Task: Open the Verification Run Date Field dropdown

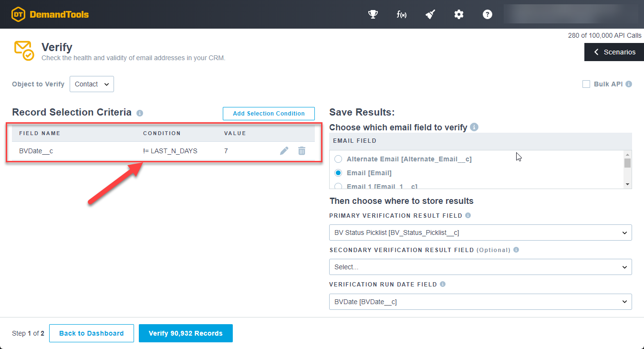Action: (x=480, y=301)
